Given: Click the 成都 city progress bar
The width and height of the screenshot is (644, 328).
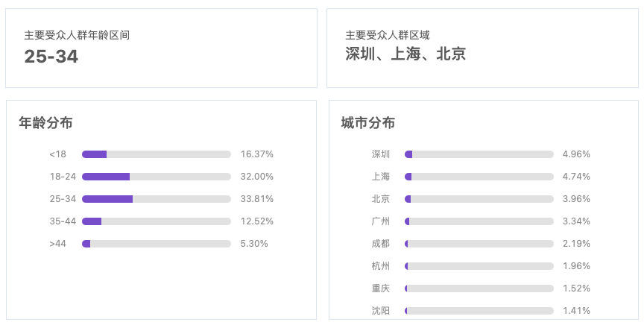Looking at the screenshot, I should [x=479, y=244].
